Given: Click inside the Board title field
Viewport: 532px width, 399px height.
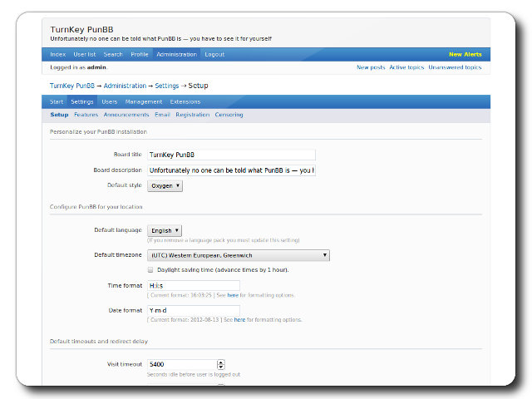Looking at the screenshot, I should pyautogui.click(x=231, y=155).
